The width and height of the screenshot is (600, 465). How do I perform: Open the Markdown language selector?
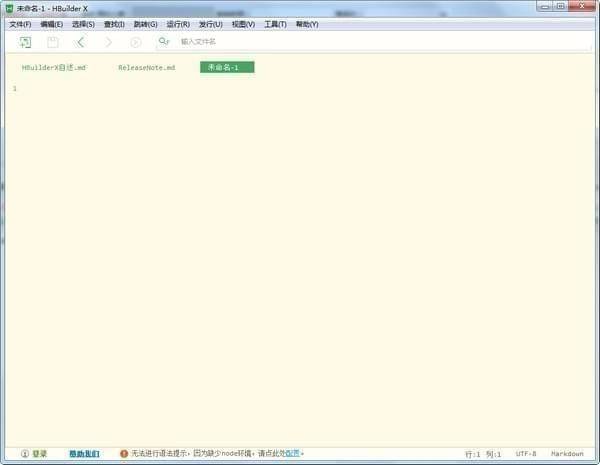click(567, 453)
